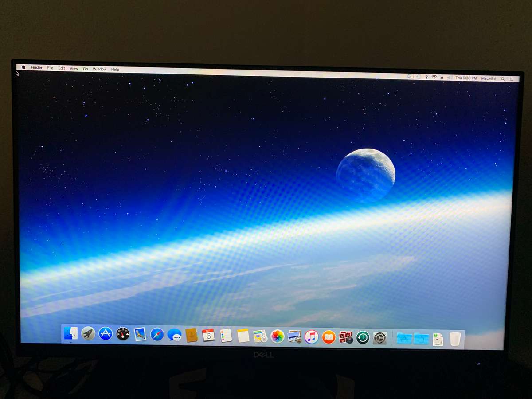Open the Go menu in the menu bar
This screenshot has height=399, width=532.
[x=86, y=69]
